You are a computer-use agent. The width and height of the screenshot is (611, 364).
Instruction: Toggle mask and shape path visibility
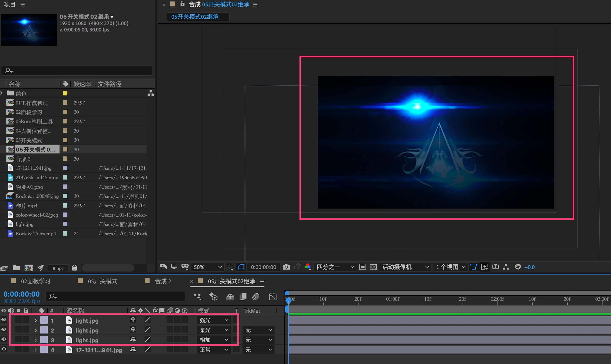pos(241,267)
